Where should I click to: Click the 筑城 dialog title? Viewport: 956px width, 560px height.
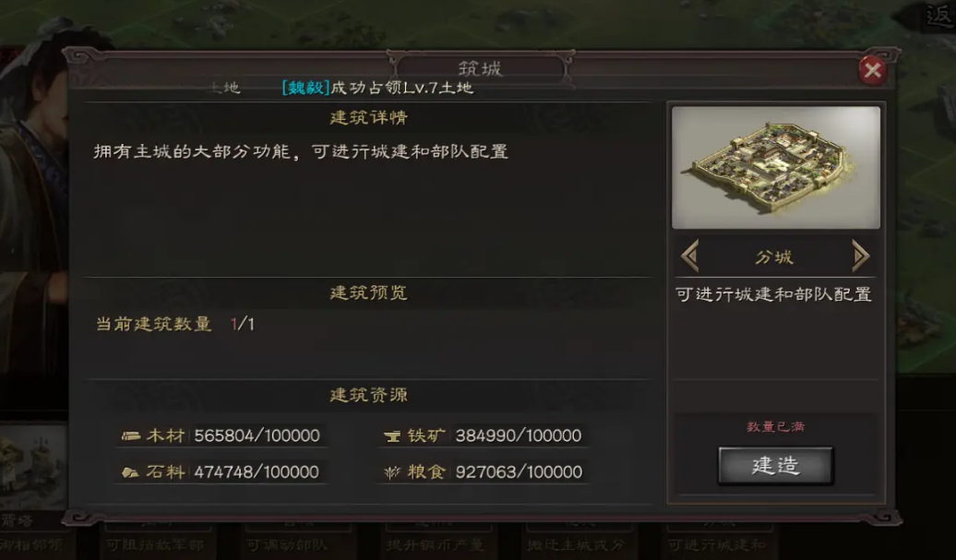[480, 68]
